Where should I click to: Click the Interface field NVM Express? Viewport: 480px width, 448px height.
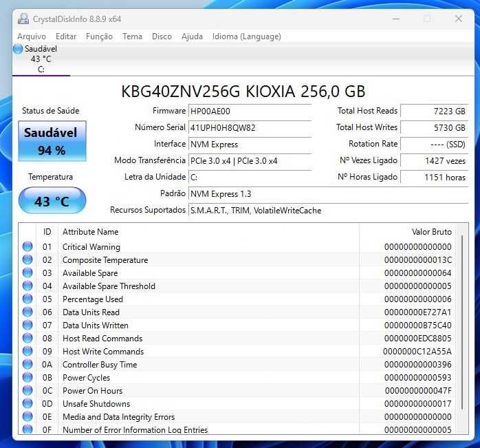pyautogui.click(x=250, y=145)
